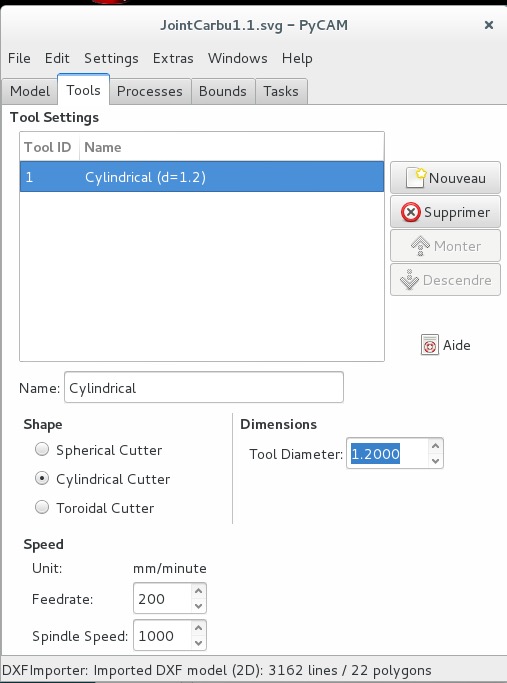Select the Cylindrical Cutter radio button
This screenshot has height=683, width=507.
click(42, 478)
